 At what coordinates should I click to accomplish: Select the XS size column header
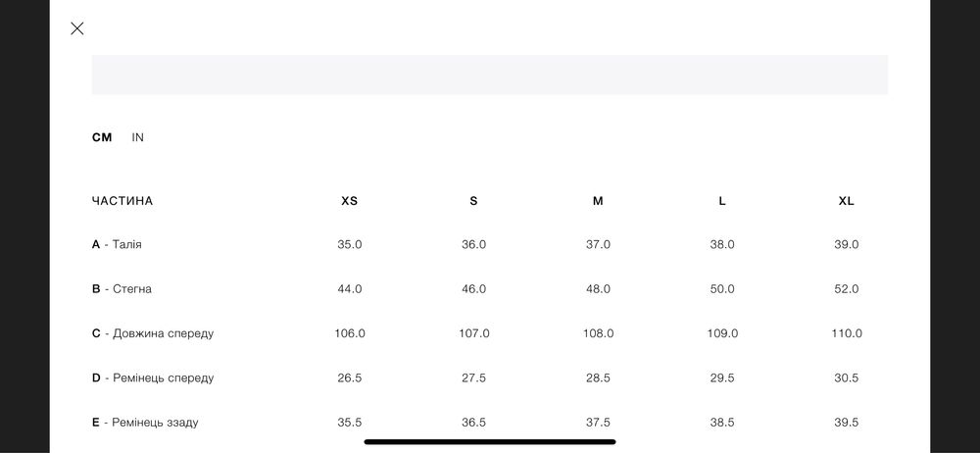tap(350, 201)
